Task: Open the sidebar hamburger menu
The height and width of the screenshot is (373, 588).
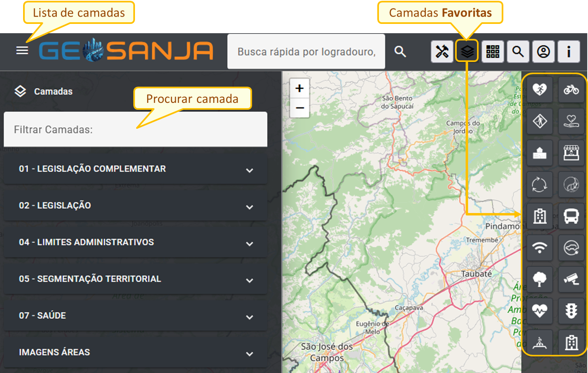Action: 22,50
